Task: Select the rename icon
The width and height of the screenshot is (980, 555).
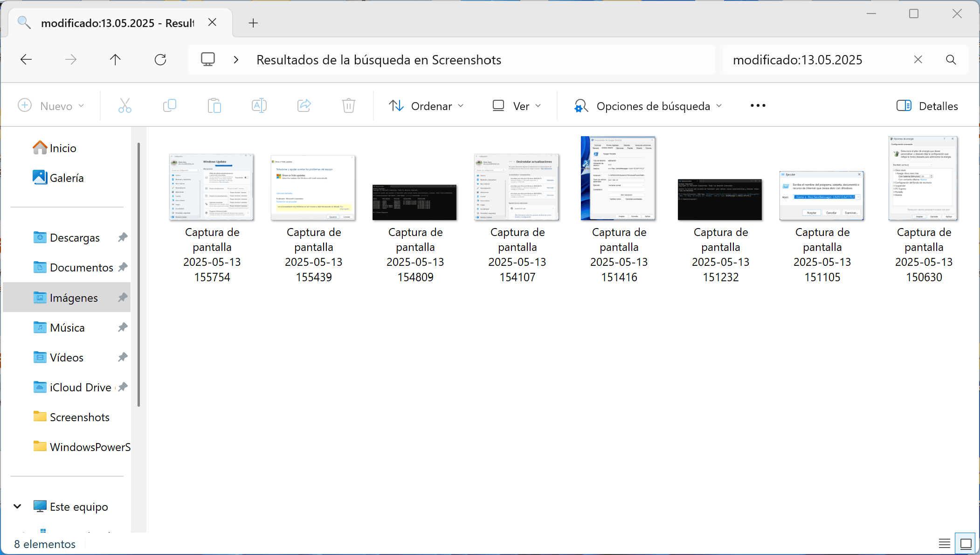Action: coord(259,105)
